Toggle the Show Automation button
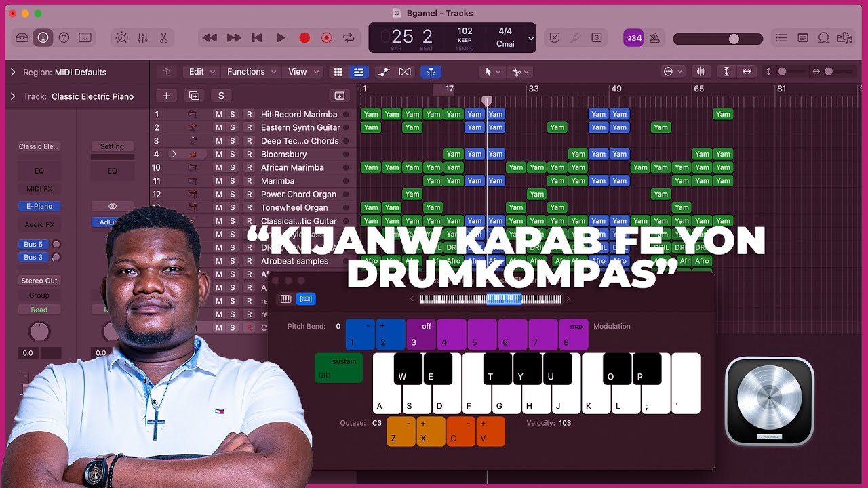 (384, 72)
